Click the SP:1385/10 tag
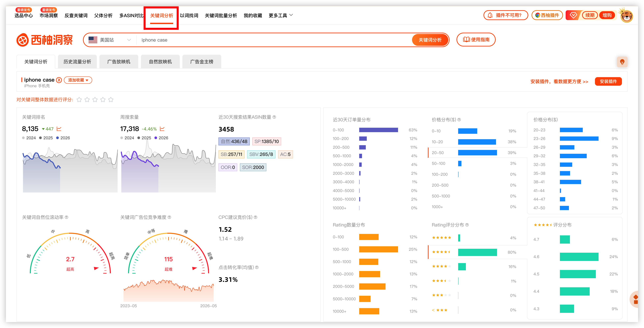Screen dimensions: 644x328 (x=267, y=141)
